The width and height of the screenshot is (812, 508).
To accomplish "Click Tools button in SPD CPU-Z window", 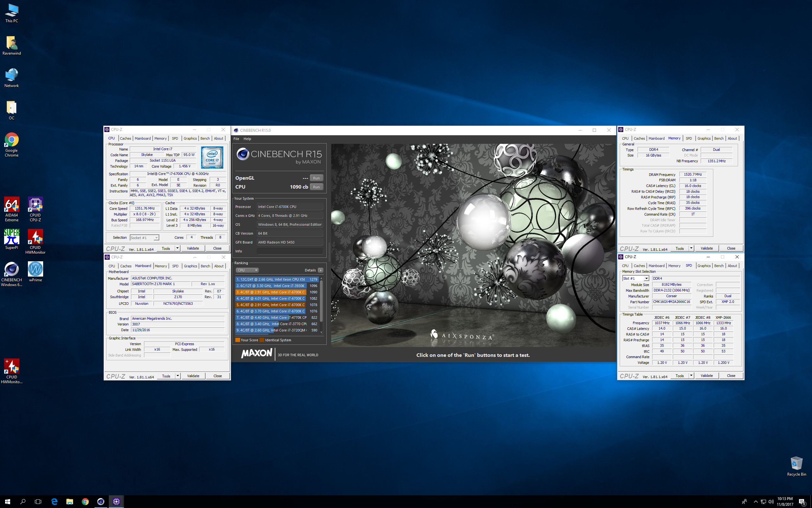I will click(679, 376).
